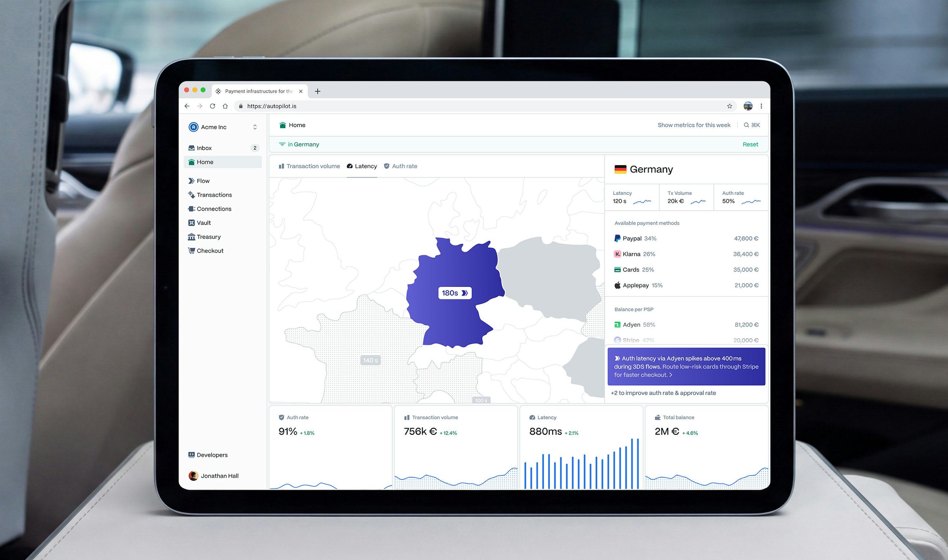Select the Stripe PSP balance row

pos(686,340)
